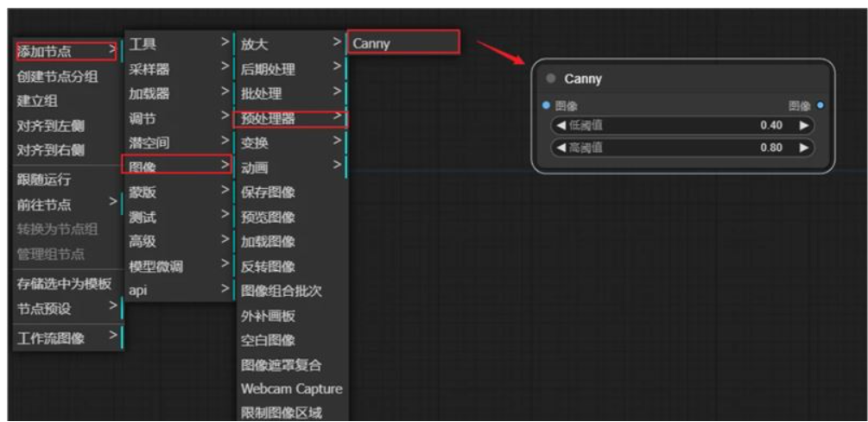The image size is (868, 422).
Task: Decrease low threshold with left arrow
Action: (561, 126)
